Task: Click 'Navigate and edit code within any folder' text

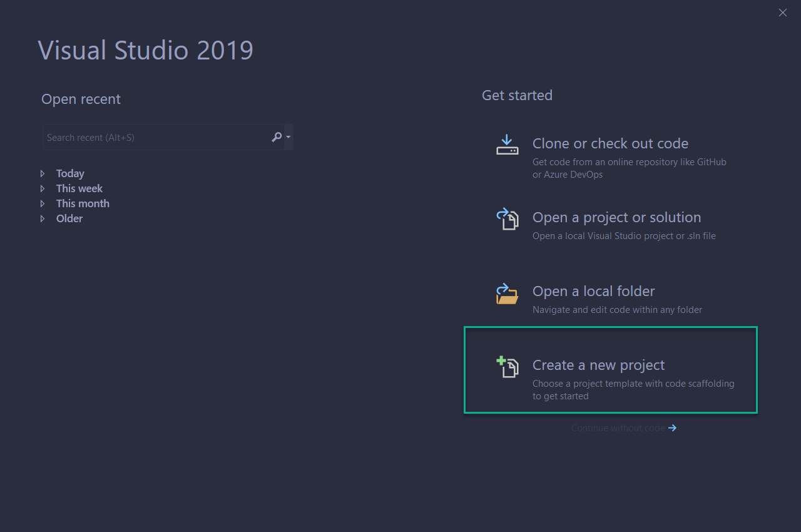Action: 617,310
